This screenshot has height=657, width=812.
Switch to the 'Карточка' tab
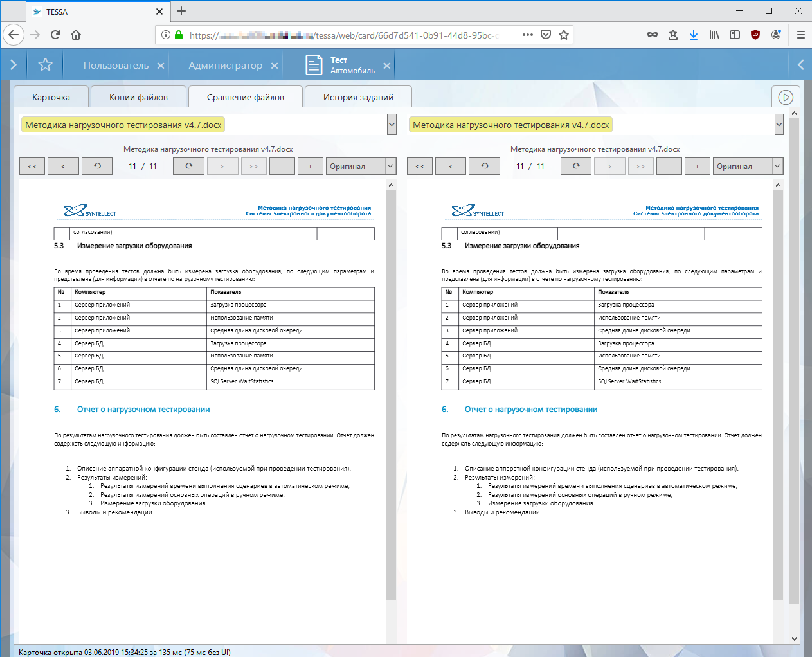tap(51, 98)
